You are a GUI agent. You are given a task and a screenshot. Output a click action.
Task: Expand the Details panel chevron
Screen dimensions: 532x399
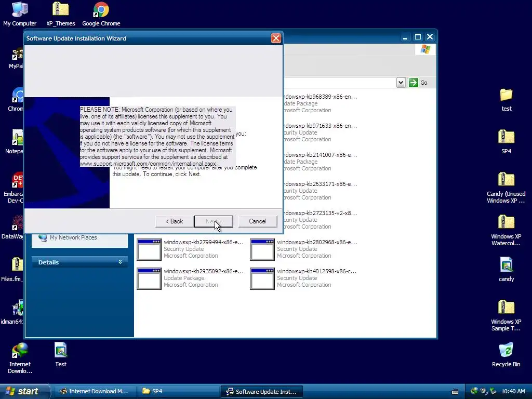[x=120, y=262]
